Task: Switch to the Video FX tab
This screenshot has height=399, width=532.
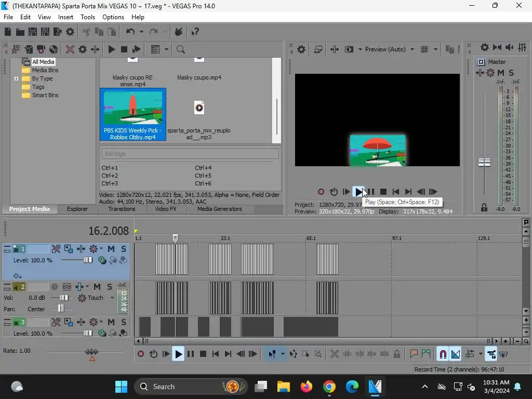Action: pos(166,209)
